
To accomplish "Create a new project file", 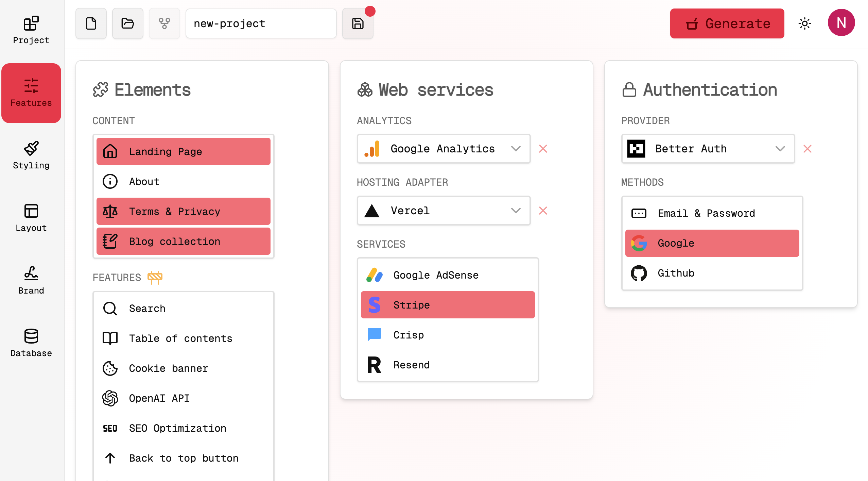I will pos(91,23).
